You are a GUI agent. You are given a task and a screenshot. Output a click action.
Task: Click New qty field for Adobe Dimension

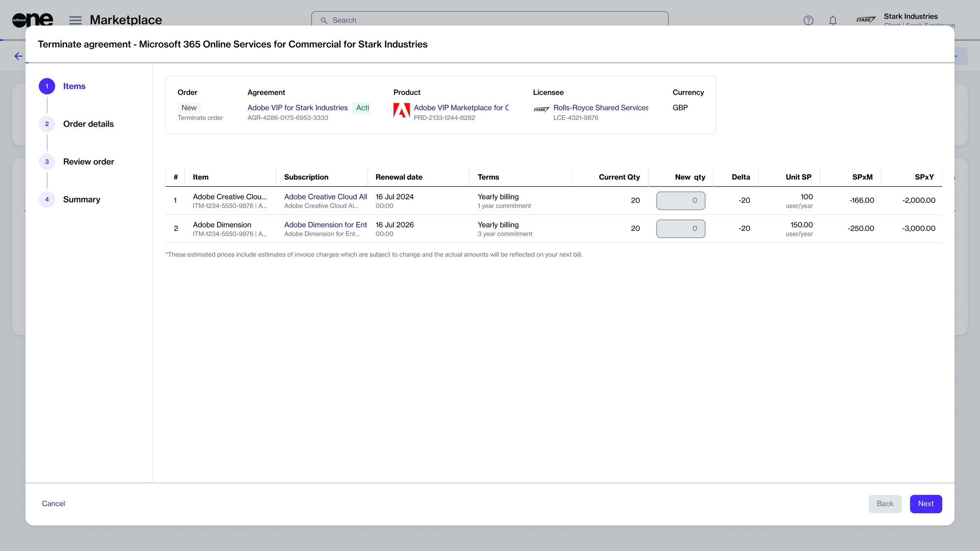pos(680,229)
